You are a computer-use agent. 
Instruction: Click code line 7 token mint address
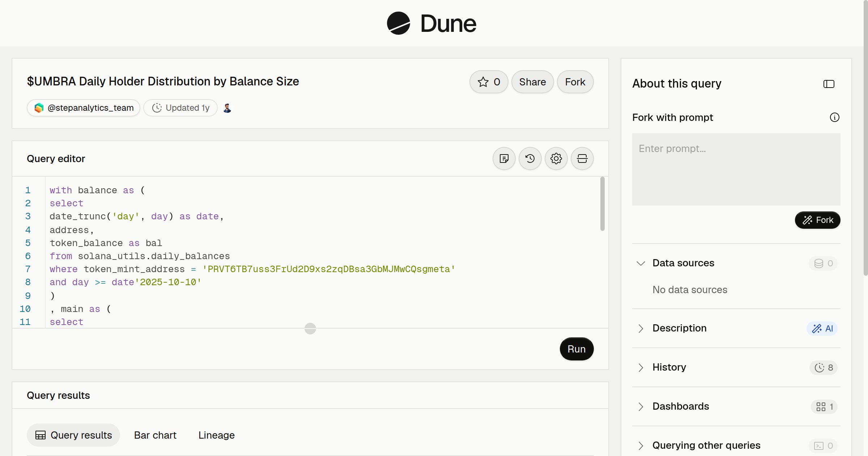pyautogui.click(x=328, y=269)
